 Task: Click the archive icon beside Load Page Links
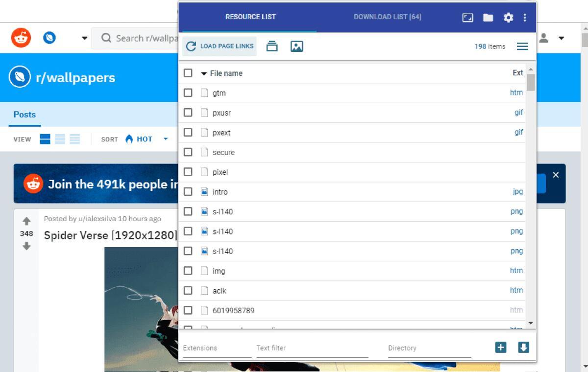click(x=272, y=46)
